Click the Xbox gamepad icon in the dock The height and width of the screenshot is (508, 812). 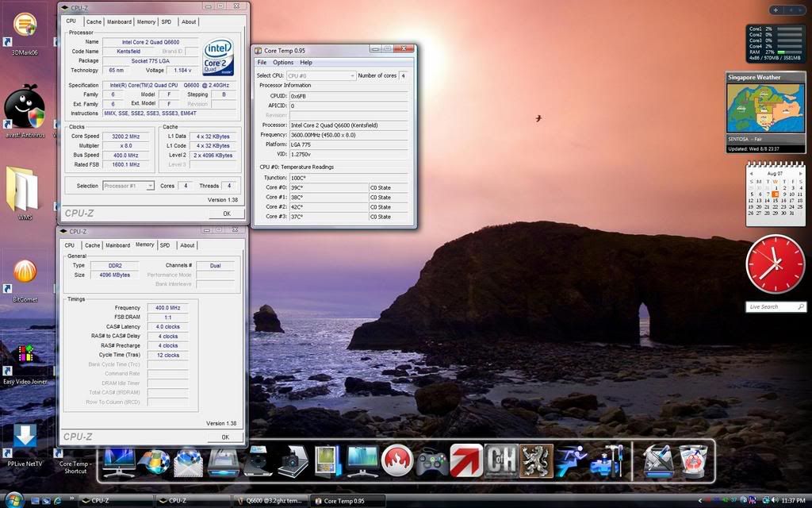431,460
